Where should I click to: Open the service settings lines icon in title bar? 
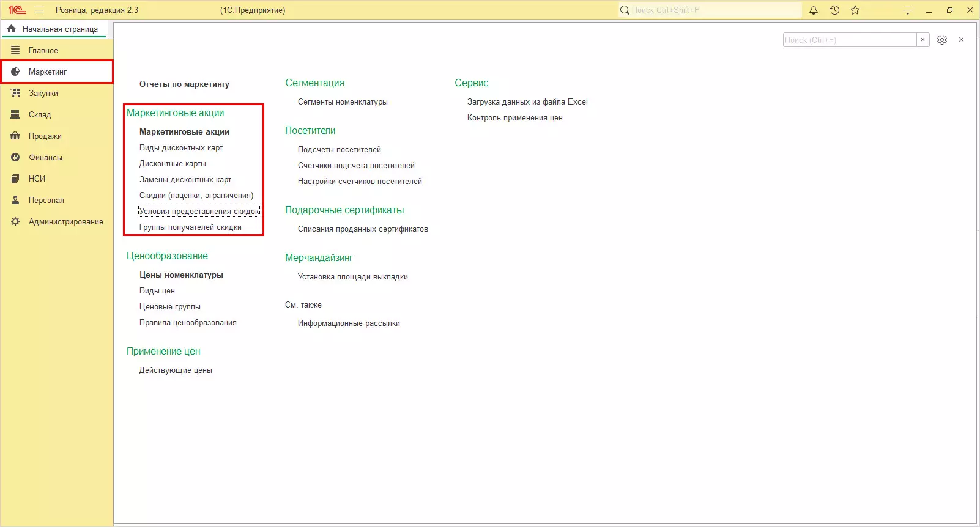[x=908, y=10]
